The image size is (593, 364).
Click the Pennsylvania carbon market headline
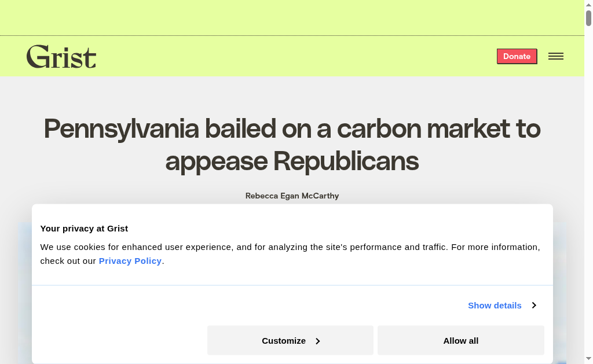(x=292, y=145)
